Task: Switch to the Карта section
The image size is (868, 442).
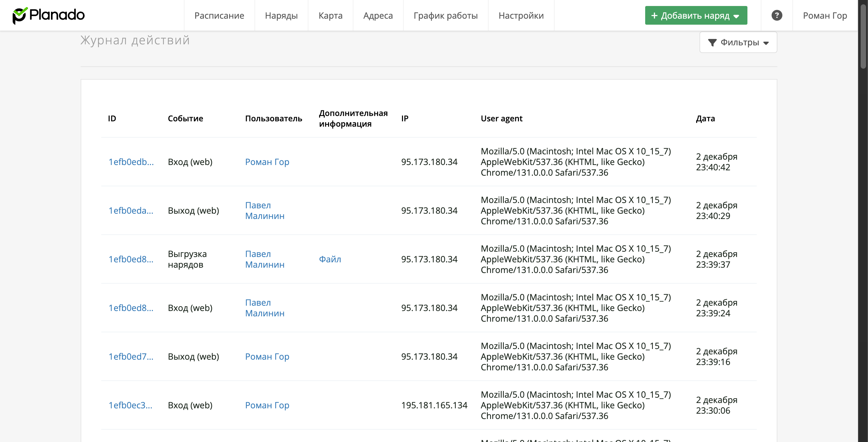Action: point(330,16)
